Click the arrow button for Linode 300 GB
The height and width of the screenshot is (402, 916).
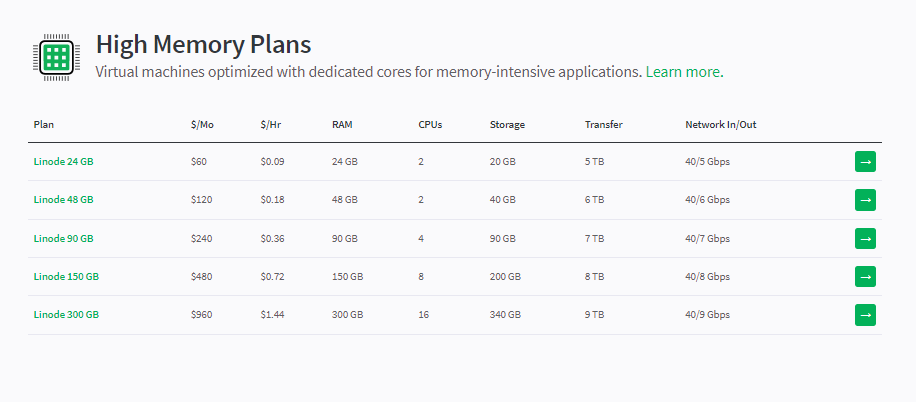pyautogui.click(x=865, y=315)
